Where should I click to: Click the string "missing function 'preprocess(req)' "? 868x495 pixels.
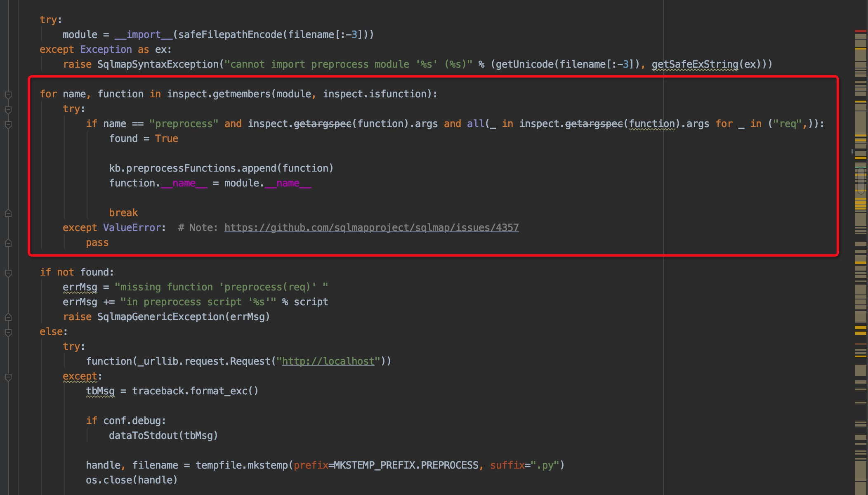[x=222, y=287]
